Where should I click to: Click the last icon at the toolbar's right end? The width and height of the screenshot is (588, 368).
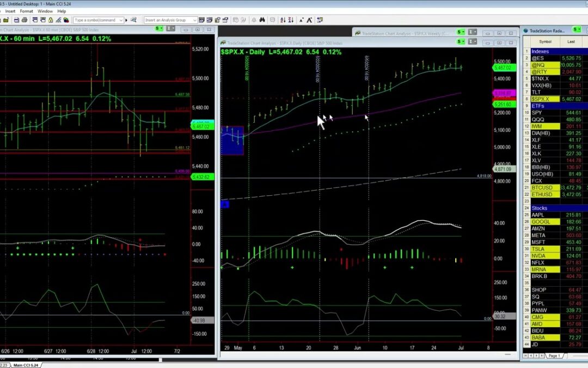[x=320, y=20]
